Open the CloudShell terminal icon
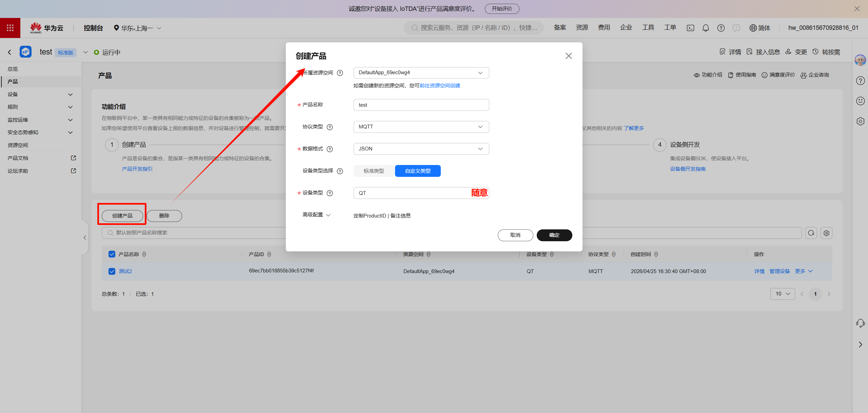This screenshot has width=868, height=413. point(690,28)
